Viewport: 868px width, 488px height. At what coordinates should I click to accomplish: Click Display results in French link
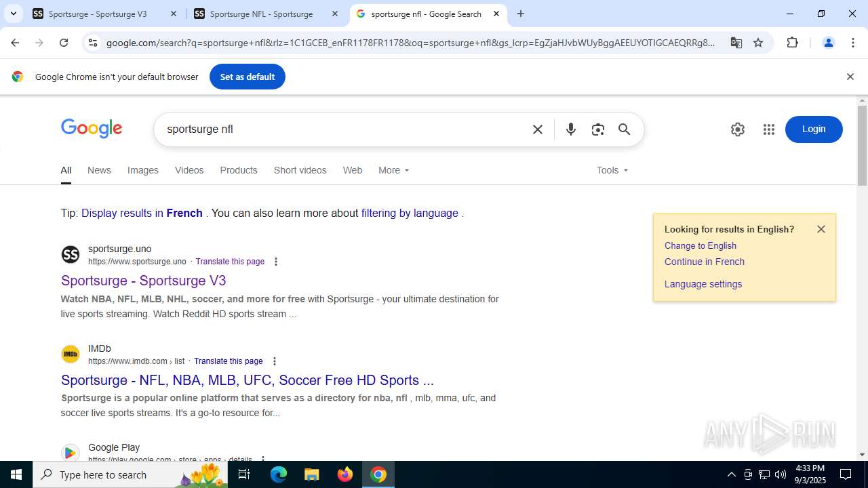tap(142, 213)
